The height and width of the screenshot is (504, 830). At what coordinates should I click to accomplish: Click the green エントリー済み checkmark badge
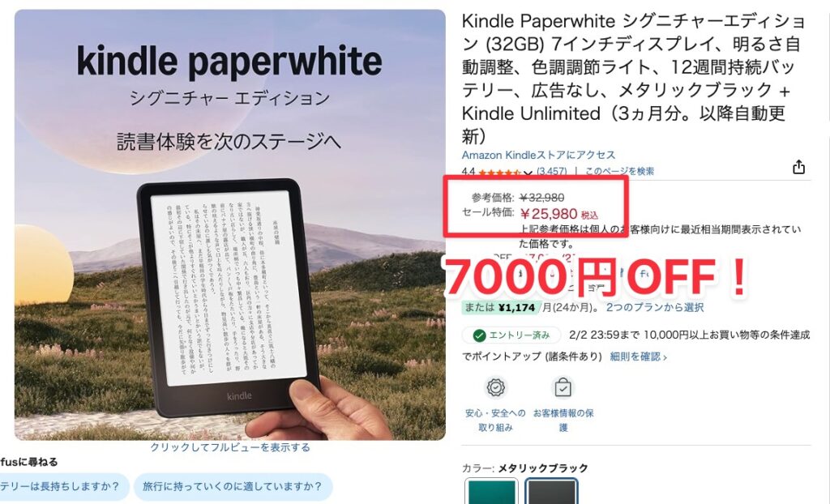511,335
